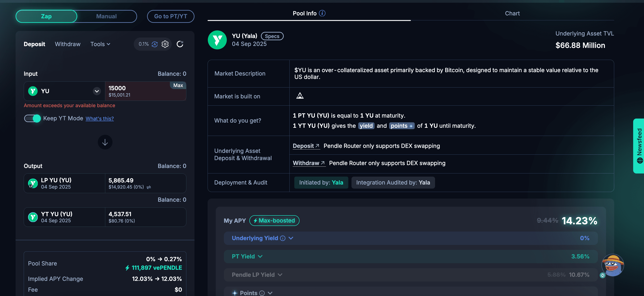Image resolution: width=644 pixels, height=296 pixels.
Task: Click the Initiated by: Yala tag
Action: [x=321, y=183]
